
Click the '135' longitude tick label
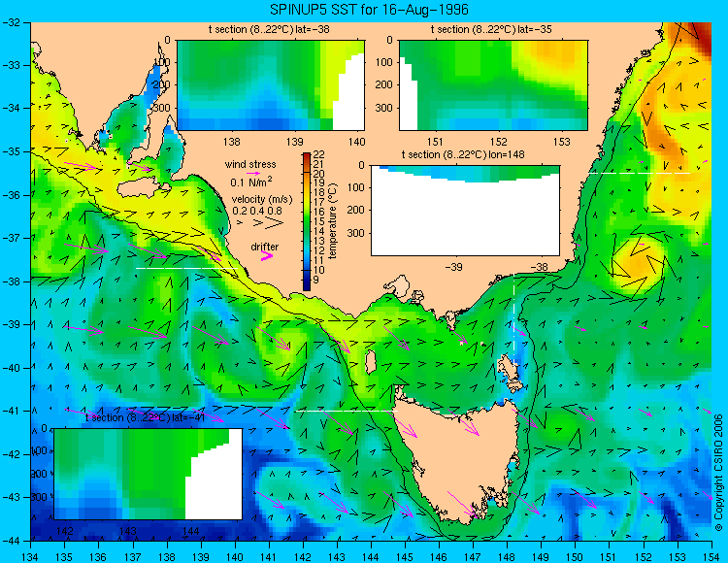click(64, 557)
